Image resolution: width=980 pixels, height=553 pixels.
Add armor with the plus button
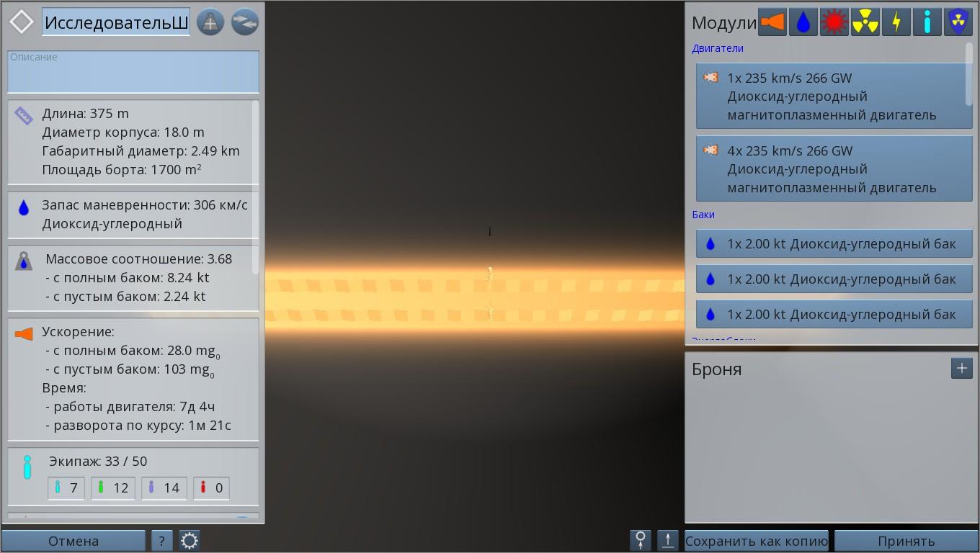961,368
